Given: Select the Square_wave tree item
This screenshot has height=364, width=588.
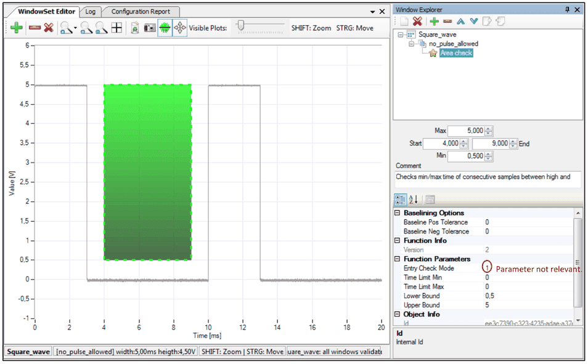Looking at the screenshot, I should (x=437, y=34).
